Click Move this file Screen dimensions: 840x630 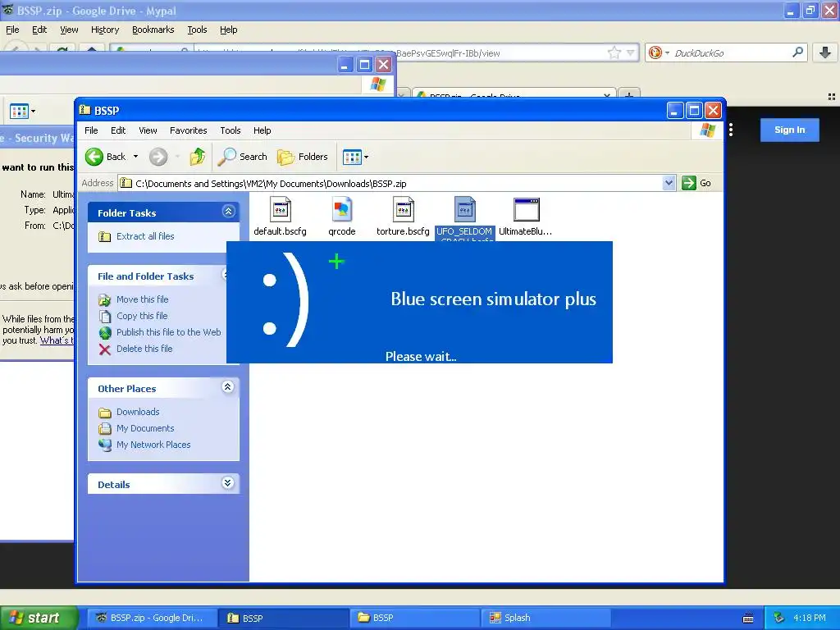pos(142,299)
